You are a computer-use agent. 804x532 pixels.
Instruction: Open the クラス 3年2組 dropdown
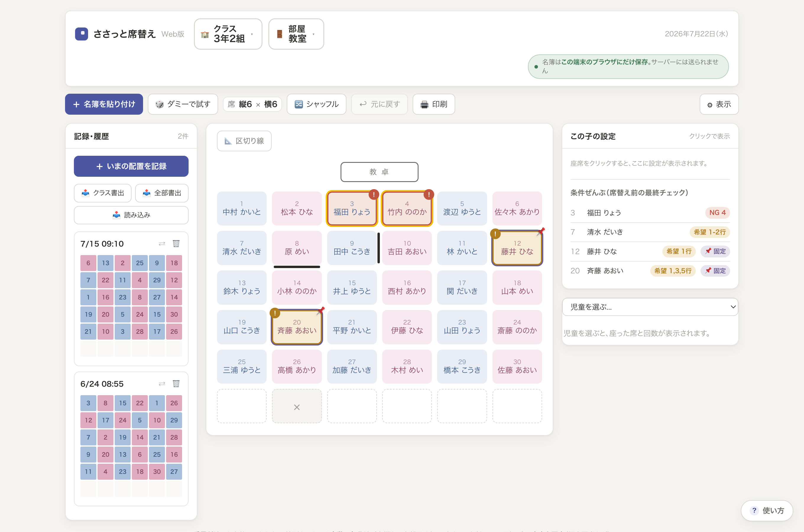tap(228, 34)
